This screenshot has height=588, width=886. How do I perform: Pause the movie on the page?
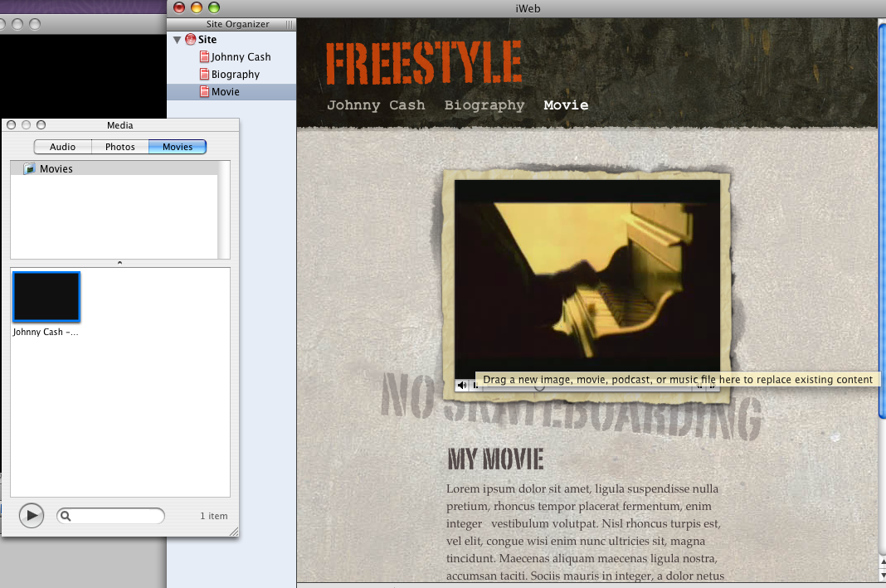point(476,385)
